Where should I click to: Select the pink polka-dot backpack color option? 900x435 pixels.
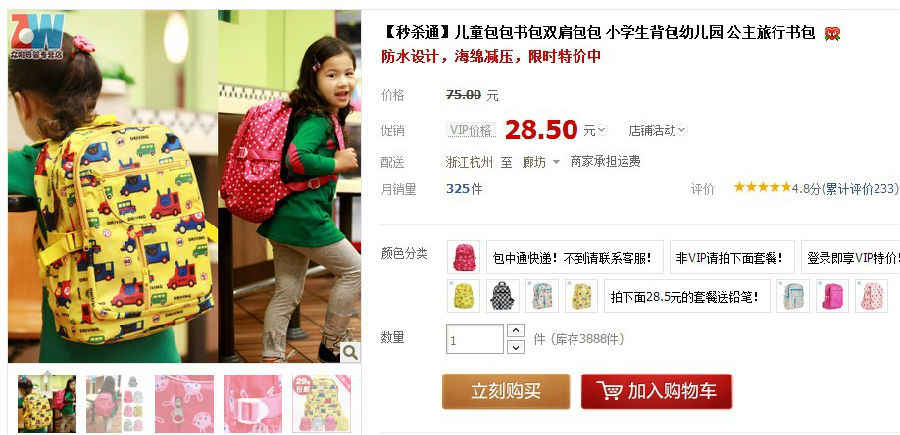[464, 257]
